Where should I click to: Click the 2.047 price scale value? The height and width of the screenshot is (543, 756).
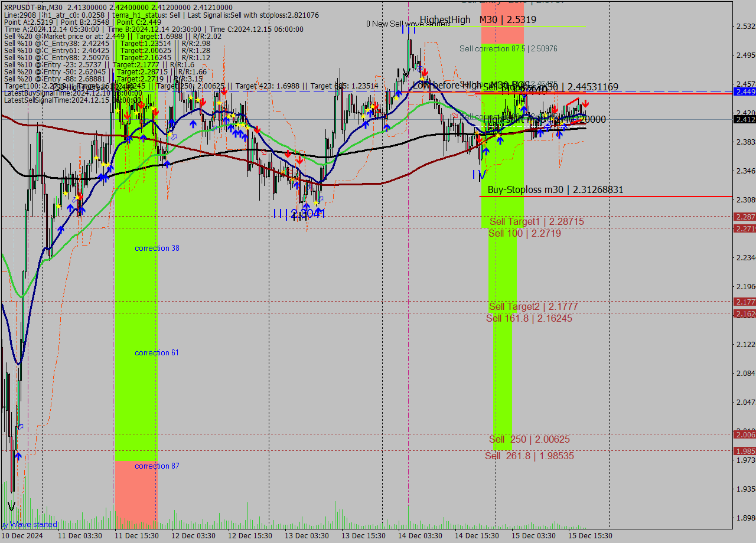click(746, 403)
